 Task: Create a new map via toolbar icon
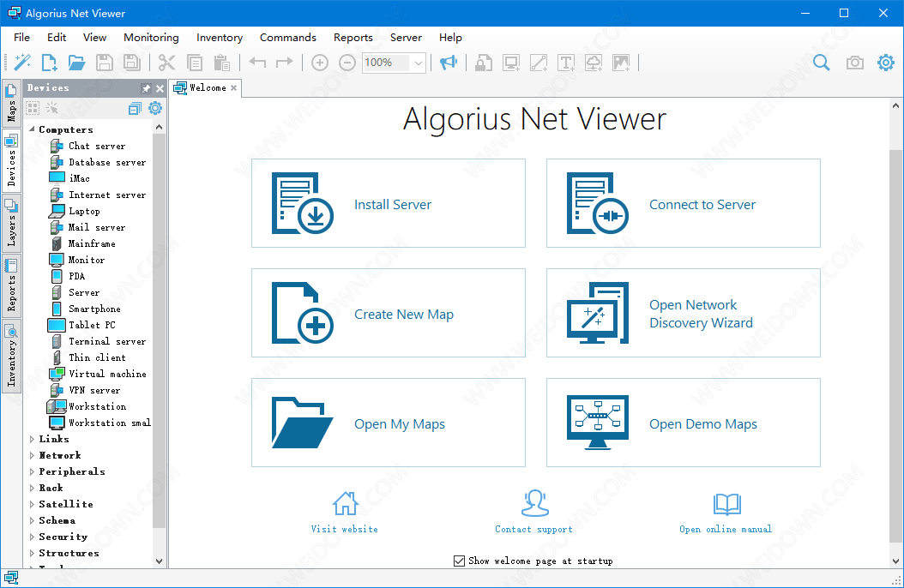coord(50,63)
